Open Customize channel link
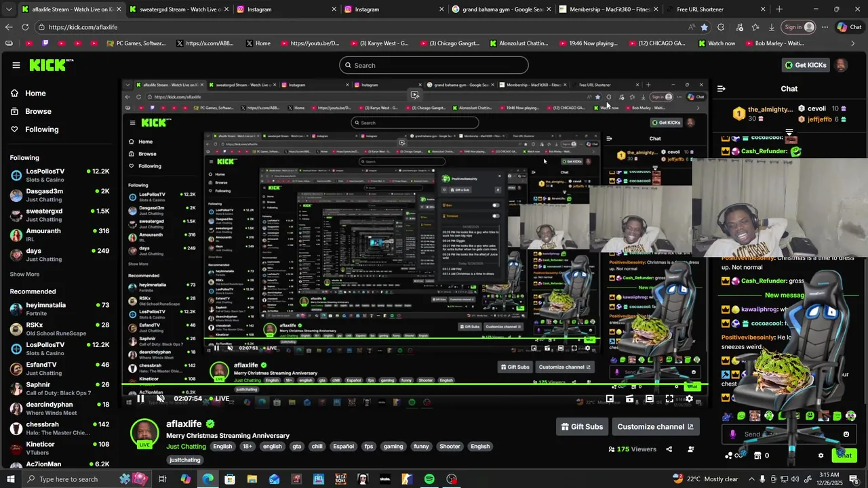Image resolution: width=868 pixels, height=488 pixels. pyautogui.click(x=655, y=427)
